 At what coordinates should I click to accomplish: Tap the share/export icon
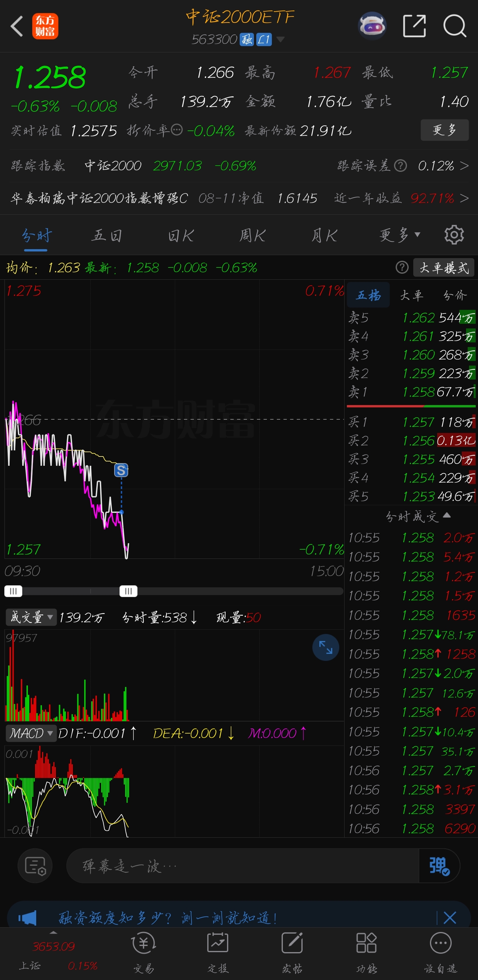point(415,26)
